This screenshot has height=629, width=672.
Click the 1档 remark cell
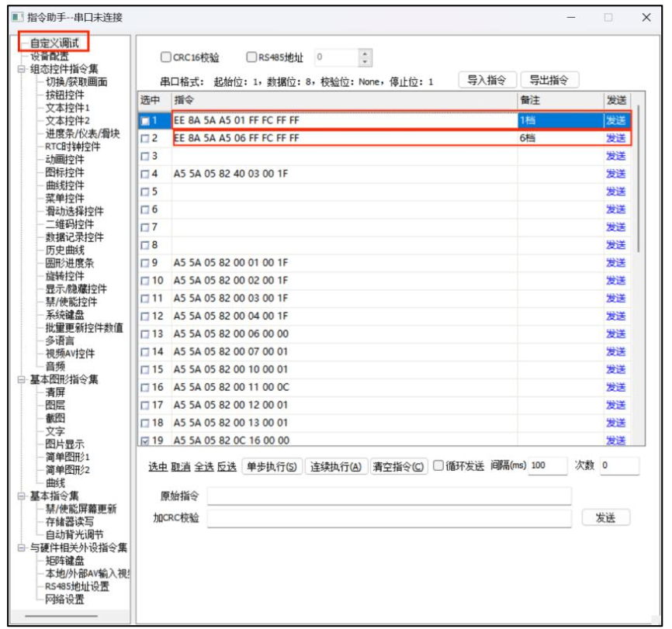(x=560, y=120)
